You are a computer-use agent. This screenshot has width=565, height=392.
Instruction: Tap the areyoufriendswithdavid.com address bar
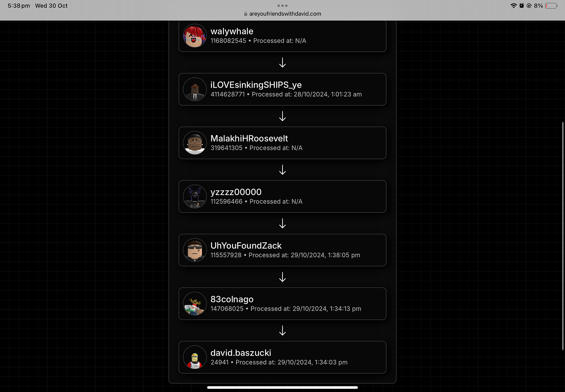[x=282, y=14]
